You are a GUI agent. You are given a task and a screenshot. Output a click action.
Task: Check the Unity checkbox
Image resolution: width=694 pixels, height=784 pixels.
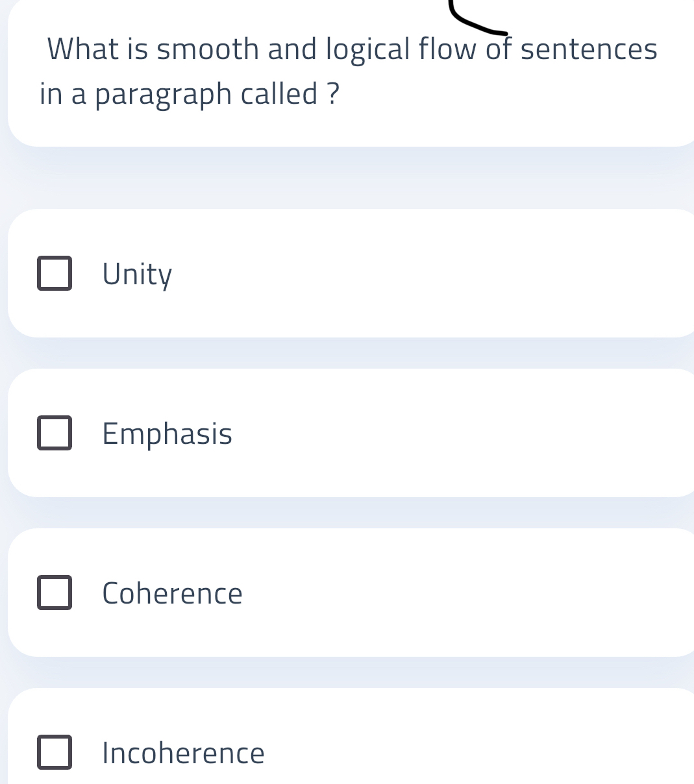(55, 274)
